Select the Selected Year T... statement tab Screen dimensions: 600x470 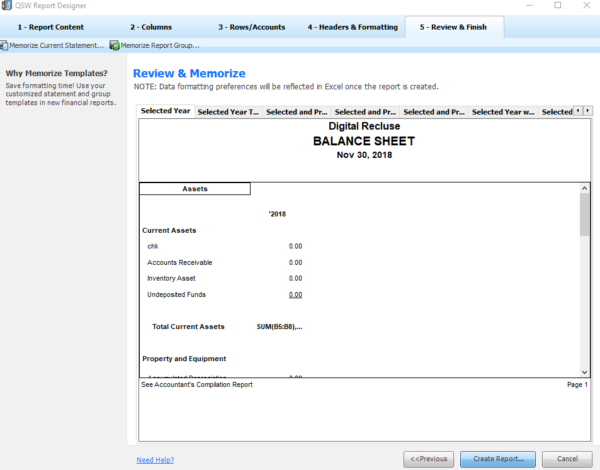tap(228, 112)
